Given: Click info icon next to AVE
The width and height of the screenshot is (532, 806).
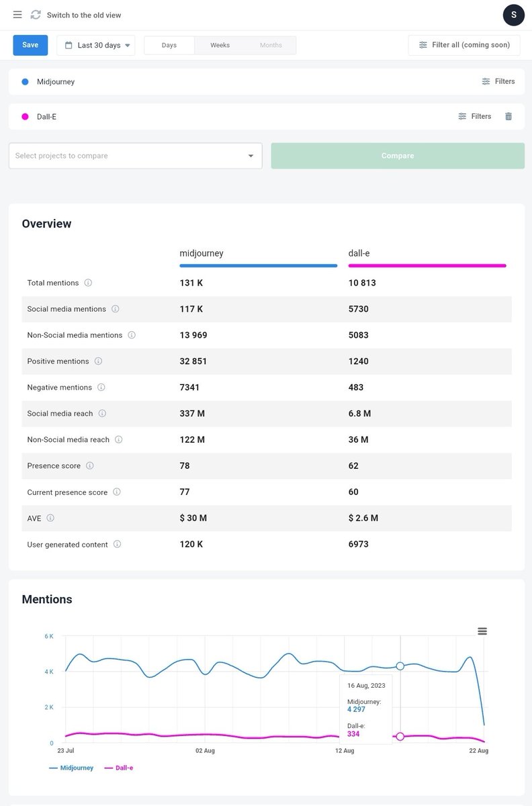Looking at the screenshot, I should click(x=50, y=518).
